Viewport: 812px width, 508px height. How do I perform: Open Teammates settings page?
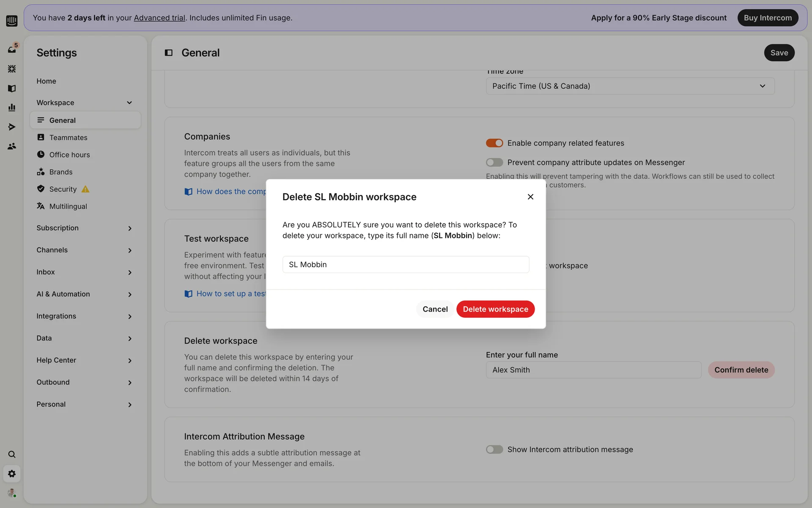[68, 138]
